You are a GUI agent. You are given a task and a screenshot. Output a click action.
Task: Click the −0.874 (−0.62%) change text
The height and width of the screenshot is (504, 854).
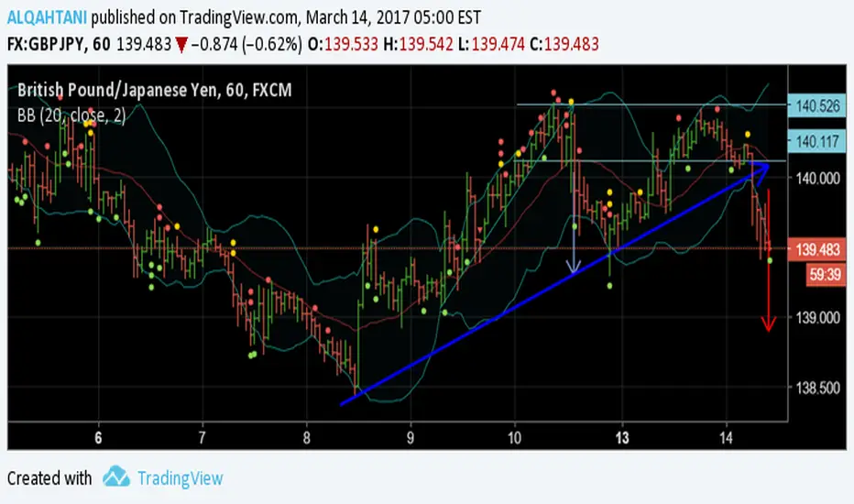pyautogui.click(x=246, y=44)
